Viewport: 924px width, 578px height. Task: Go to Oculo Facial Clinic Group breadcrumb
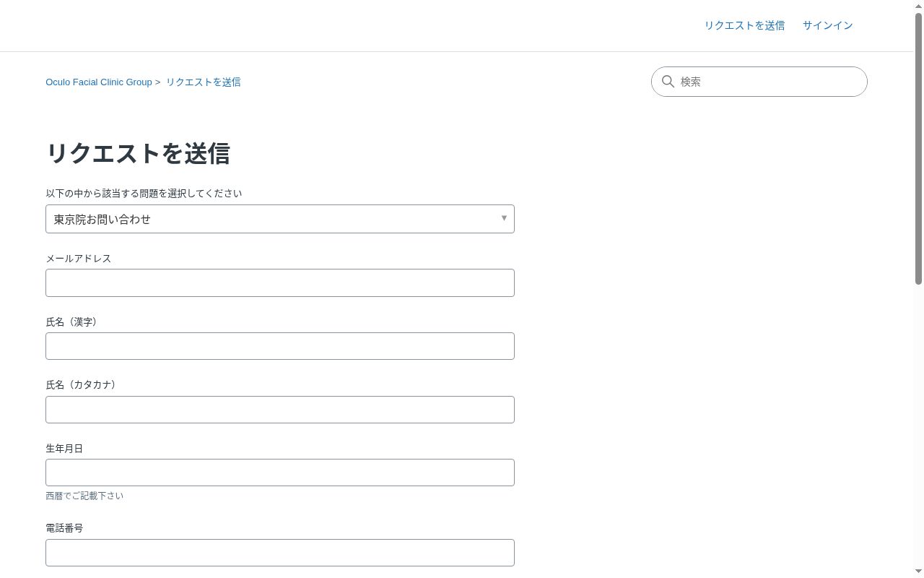[99, 82]
